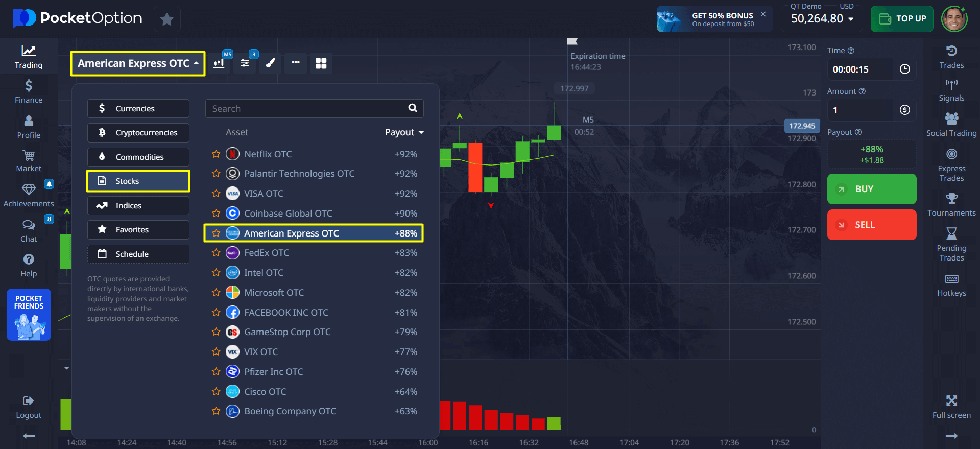Select the Commodities category
The height and width of the screenshot is (449, 980).
coord(138,157)
